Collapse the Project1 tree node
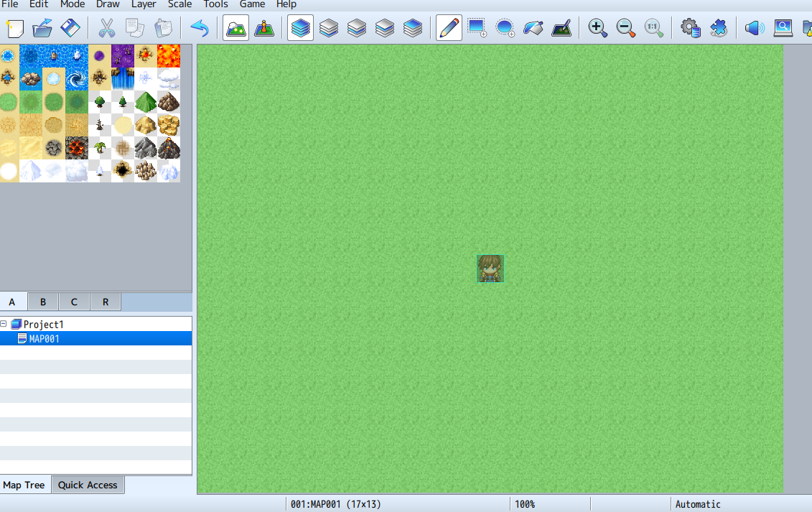Viewport: 812px width, 512px height. pos(4,324)
